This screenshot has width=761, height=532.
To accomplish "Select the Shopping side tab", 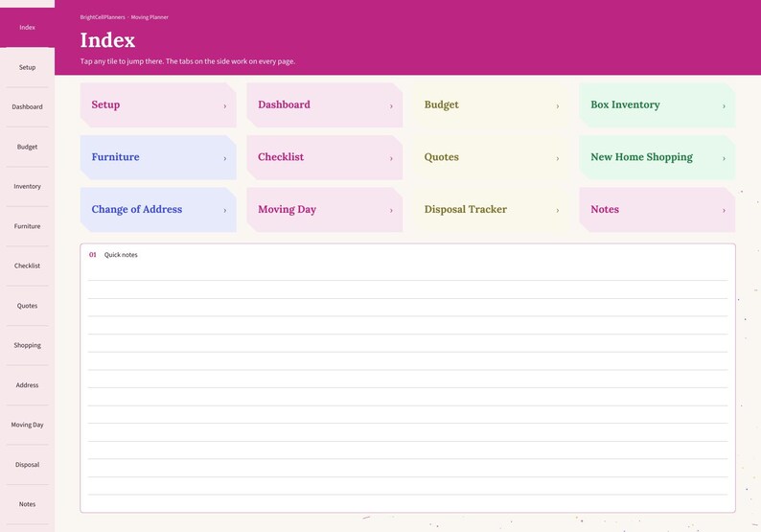I will point(27,345).
